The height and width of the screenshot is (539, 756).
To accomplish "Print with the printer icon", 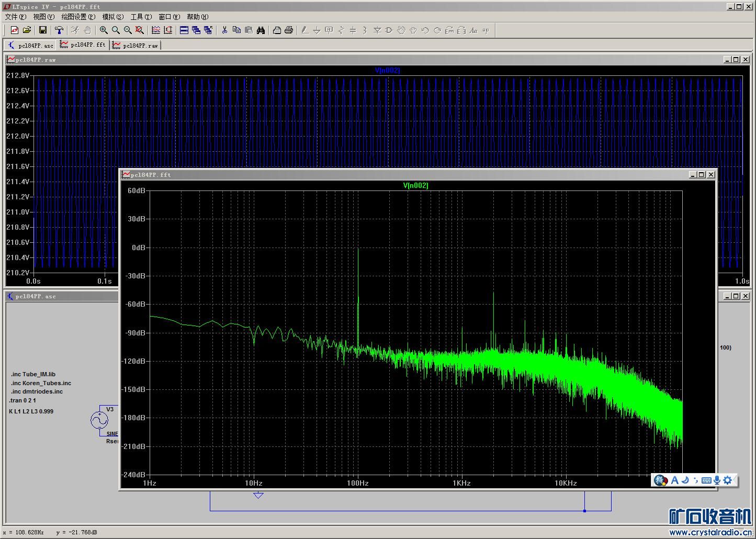I will click(x=289, y=30).
